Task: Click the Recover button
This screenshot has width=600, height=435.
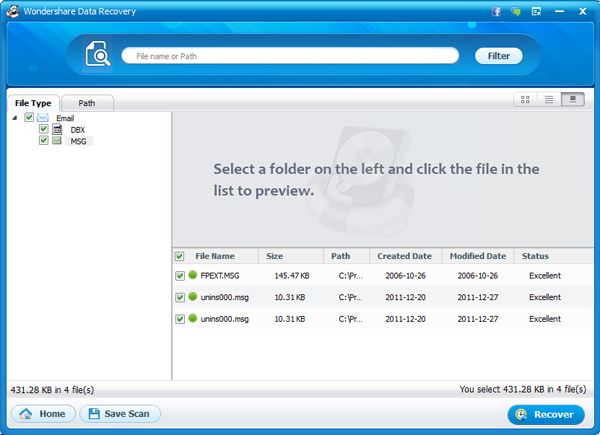Action: [x=546, y=414]
